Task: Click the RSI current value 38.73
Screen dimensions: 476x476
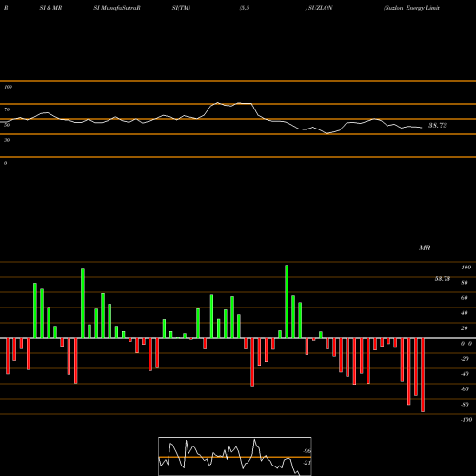Action: (x=438, y=125)
